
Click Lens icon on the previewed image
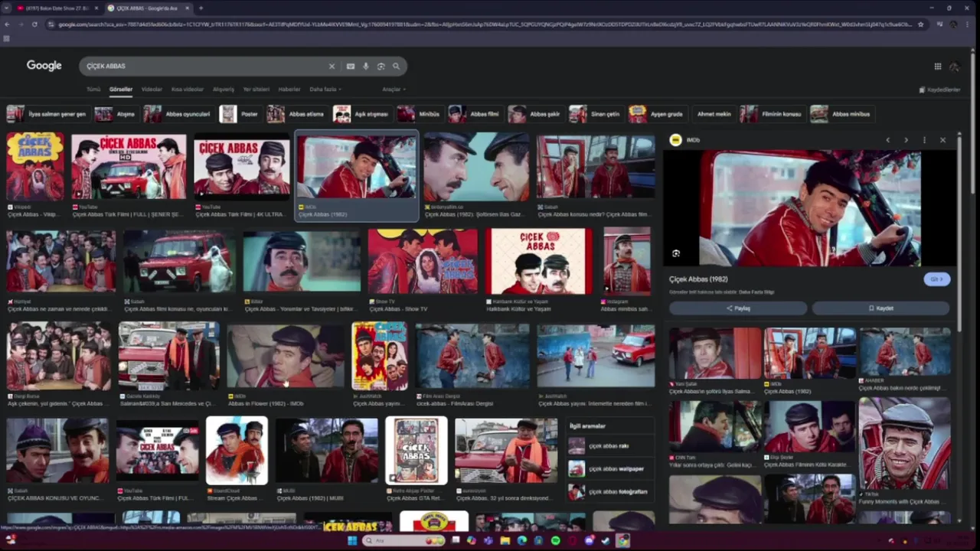click(x=676, y=253)
